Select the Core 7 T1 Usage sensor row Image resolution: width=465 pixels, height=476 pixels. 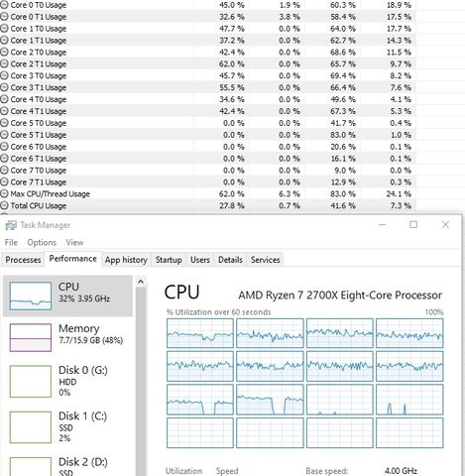(208, 182)
